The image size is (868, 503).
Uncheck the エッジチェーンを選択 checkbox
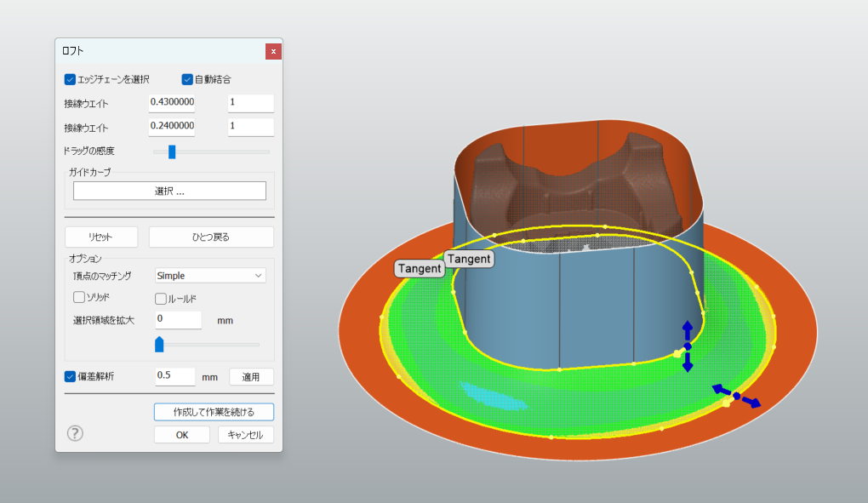[71, 79]
